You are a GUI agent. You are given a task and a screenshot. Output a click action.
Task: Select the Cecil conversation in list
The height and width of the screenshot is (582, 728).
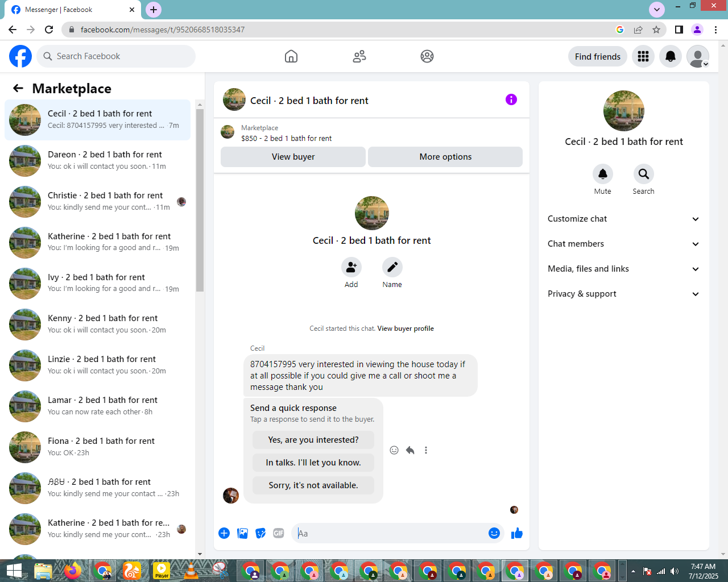(97, 120)
